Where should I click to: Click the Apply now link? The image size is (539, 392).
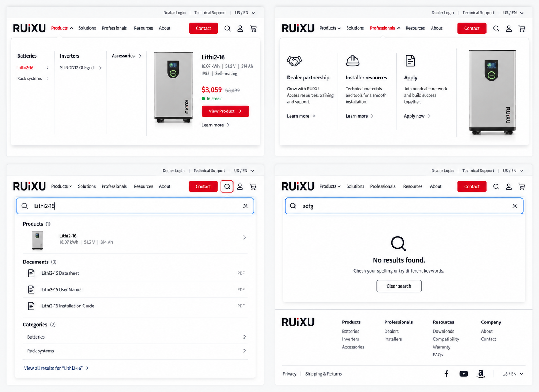click(x=417, y=116)
